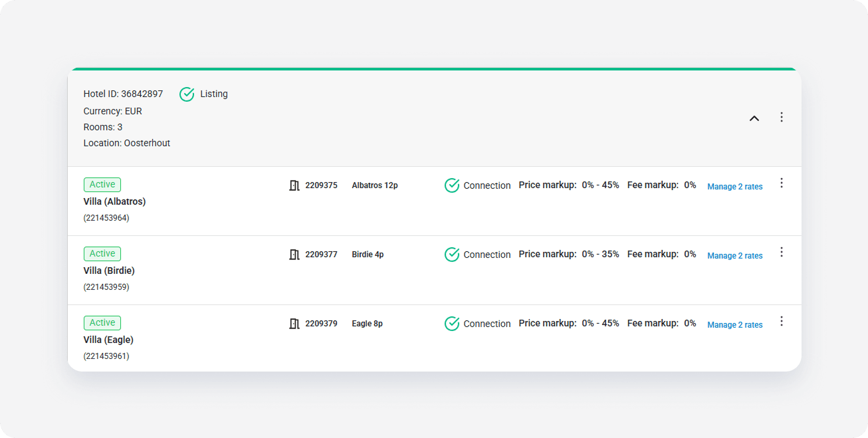The width and height of the screenshot is (868, 438).
Task: Click Active badge of Villa (Albatros)
Action: 102,185
